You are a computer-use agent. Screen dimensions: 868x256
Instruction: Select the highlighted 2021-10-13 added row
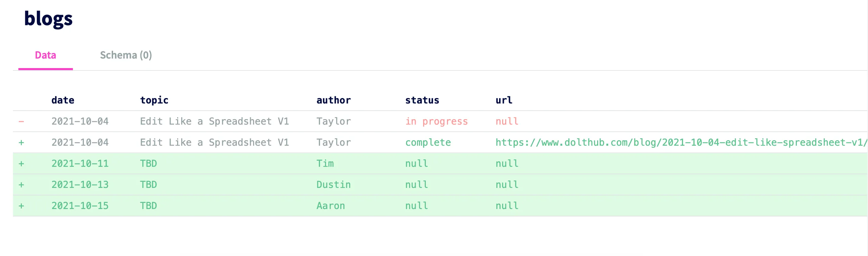pos(238,185)
